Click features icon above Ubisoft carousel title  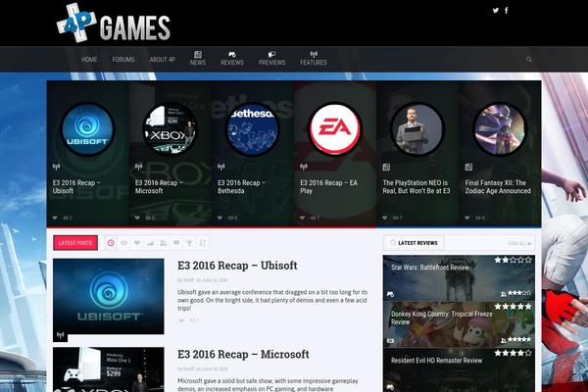click(56, 167)
